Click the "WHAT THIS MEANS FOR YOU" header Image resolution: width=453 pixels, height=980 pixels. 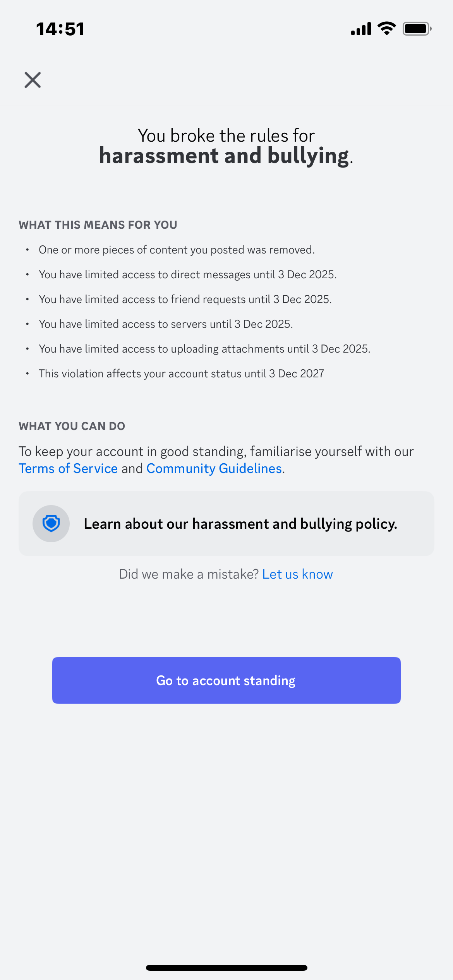click(98, 225)
